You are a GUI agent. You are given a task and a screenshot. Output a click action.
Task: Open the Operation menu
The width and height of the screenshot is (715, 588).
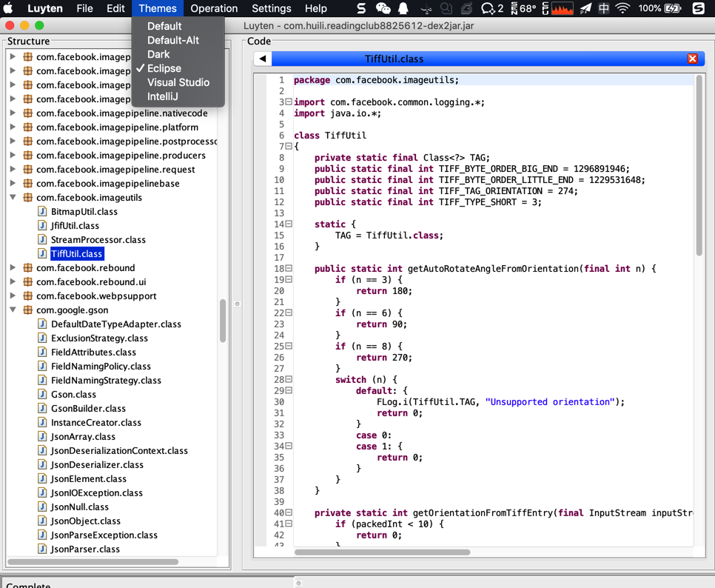[214, 8]
